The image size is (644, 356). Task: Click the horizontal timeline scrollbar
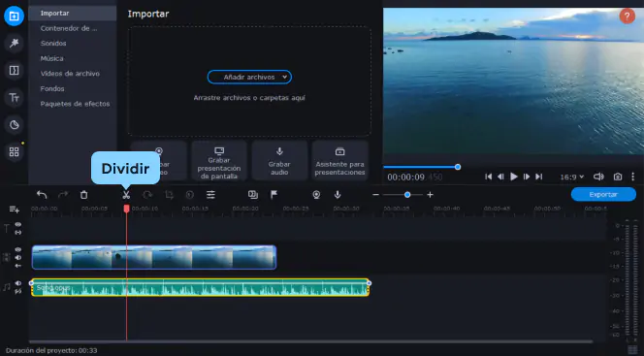pyautogui.click(x=311, y=341)
